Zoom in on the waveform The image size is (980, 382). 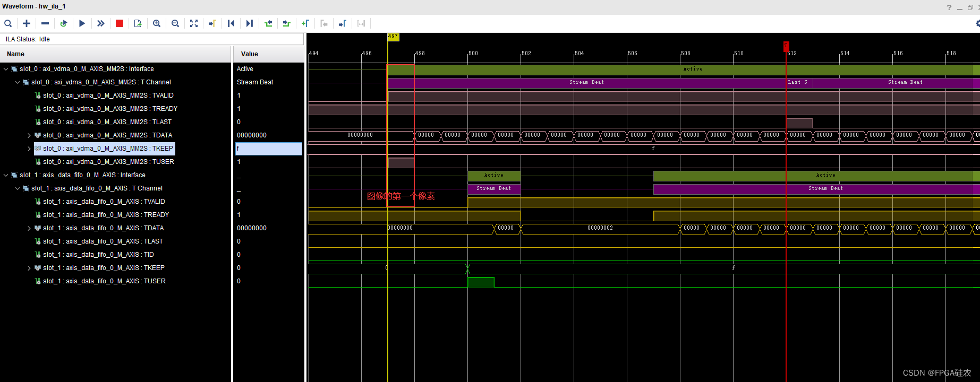(x=157, y=23)
